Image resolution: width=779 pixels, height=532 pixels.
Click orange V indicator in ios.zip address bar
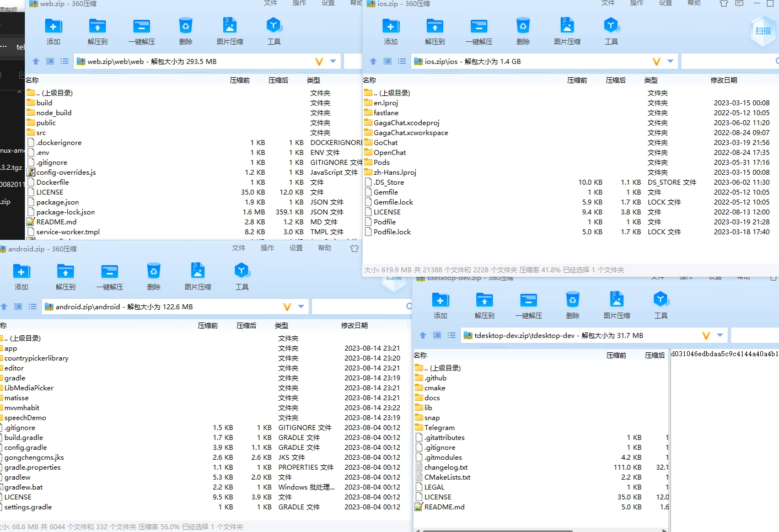(x=656, y=61)
